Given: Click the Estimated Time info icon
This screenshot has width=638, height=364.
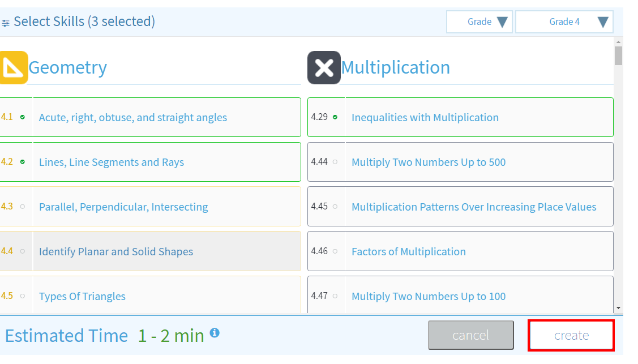Looking at the screenshot, I should [x=215, y=333].
